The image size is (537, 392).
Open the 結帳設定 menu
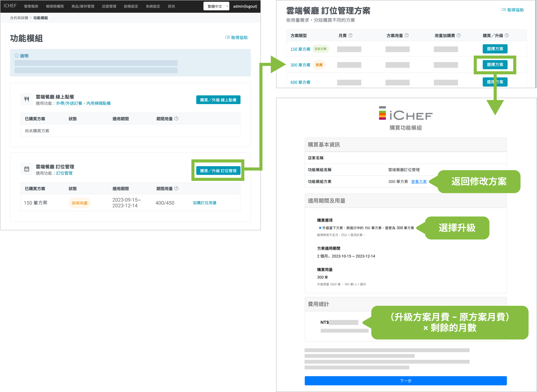pyautogui.click(x=131, y=6)
